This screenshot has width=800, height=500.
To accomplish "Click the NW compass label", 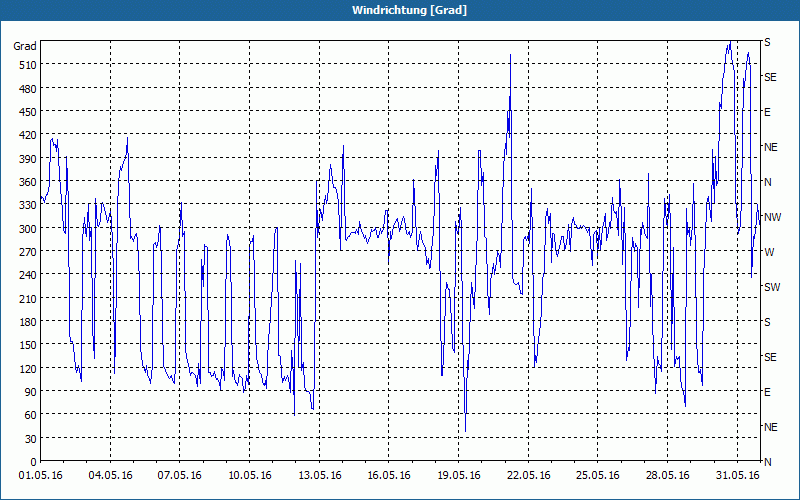I will 772,217.
